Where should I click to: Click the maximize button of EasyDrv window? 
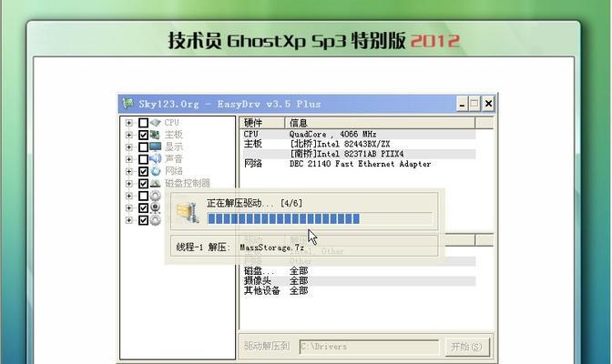pos(474,104)
